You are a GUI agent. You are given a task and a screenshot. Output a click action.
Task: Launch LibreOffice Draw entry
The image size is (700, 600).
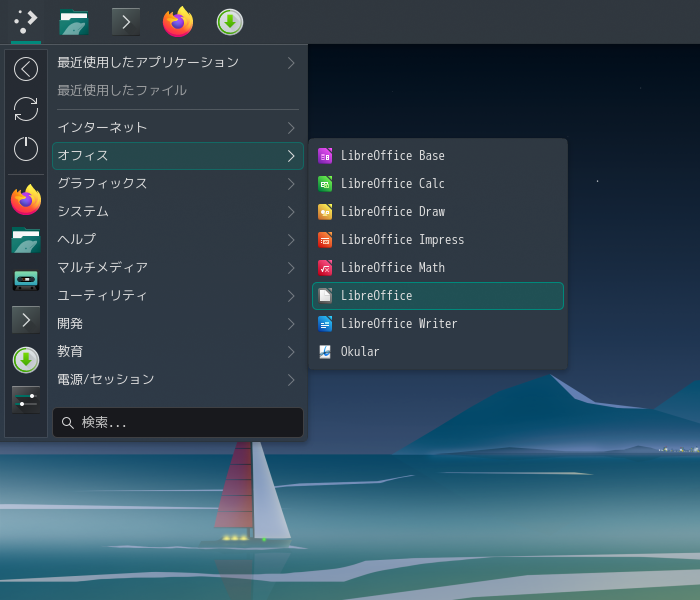tap(438, 212)
